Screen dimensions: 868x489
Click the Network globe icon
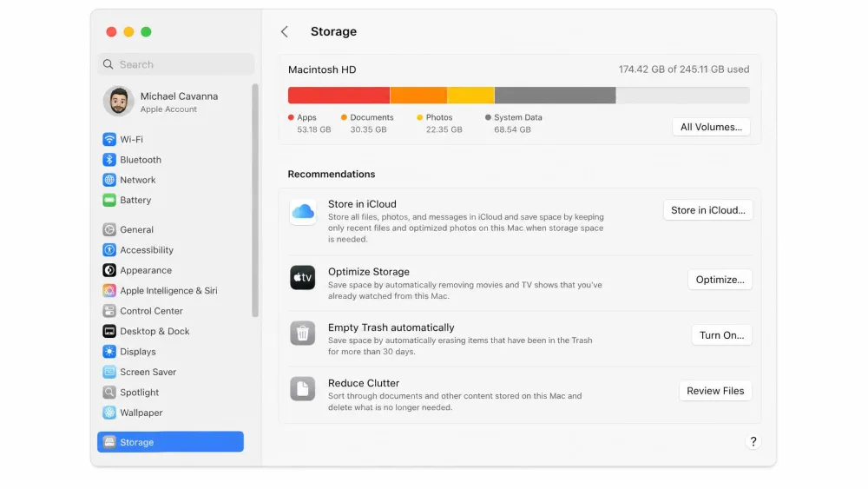(x=109, y=180)
